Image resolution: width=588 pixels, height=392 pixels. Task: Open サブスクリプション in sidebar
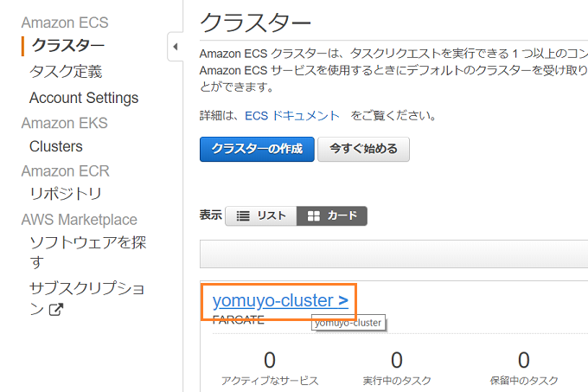[x=87, y=299]
